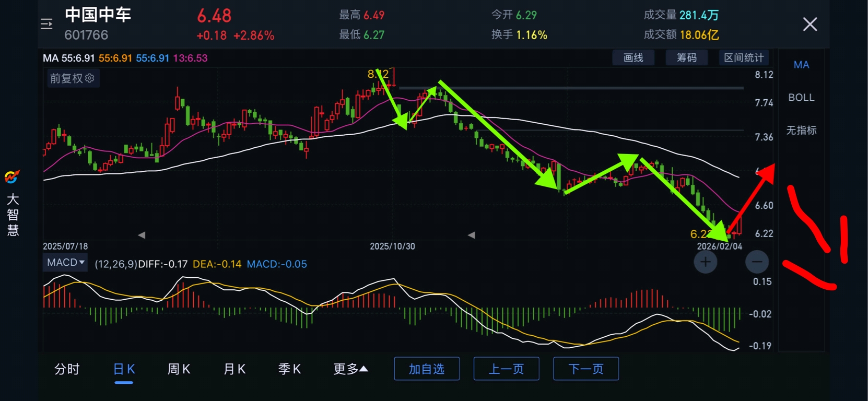Tap the 大智慧 app logo icon
Image resolution: width=868 pixels, height=401 pixels.
click(12, 177)
